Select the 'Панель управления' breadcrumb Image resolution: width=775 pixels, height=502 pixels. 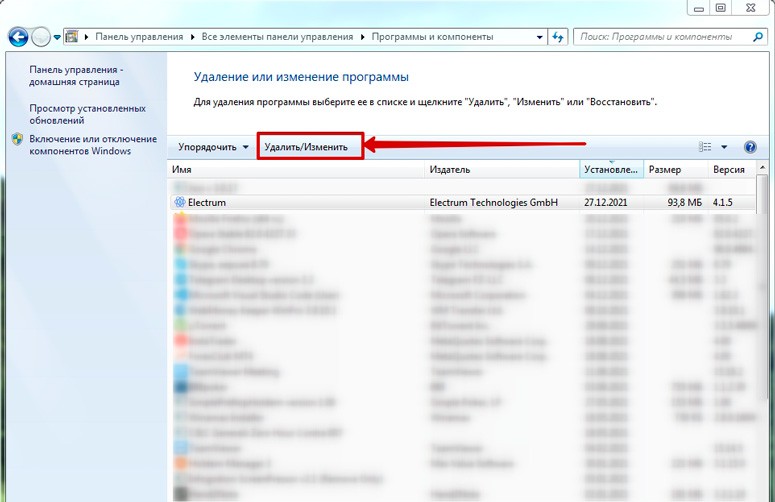(139, 37)
